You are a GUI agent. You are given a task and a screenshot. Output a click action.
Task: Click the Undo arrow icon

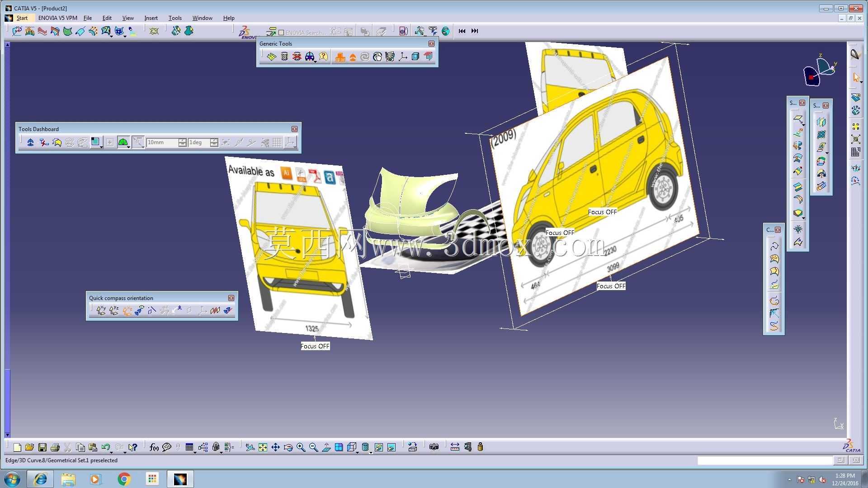(106, 447)
